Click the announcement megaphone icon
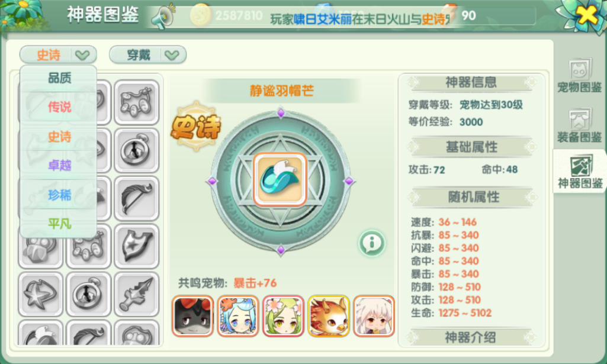The width and height of the screenshot is (607, 364). click(x=163, y=17)
